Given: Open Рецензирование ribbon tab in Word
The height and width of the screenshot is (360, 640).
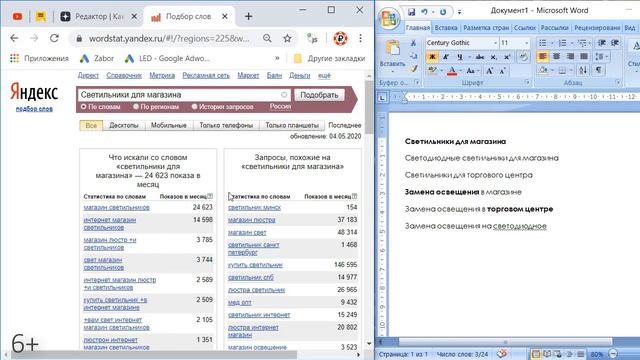Looking at the screenshot, I should point(597,28).
